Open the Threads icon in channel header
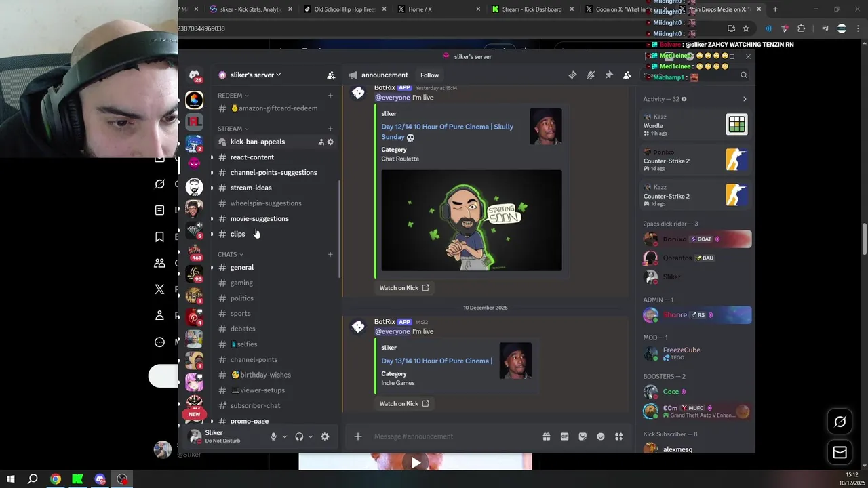The height and width of the screenshot is (488, 868). click(x=572, y=75)
